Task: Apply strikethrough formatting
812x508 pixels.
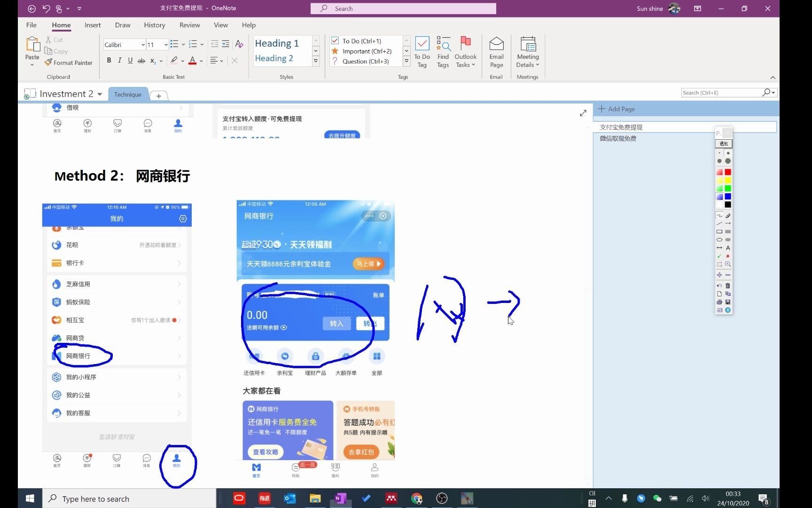Action: (x=141, y=60)
